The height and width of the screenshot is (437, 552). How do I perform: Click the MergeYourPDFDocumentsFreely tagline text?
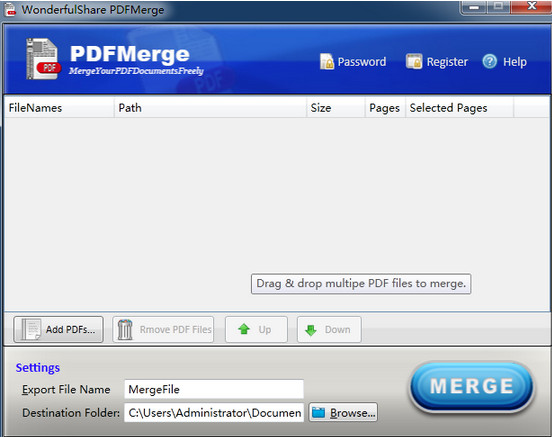click(x=136, y=71)
